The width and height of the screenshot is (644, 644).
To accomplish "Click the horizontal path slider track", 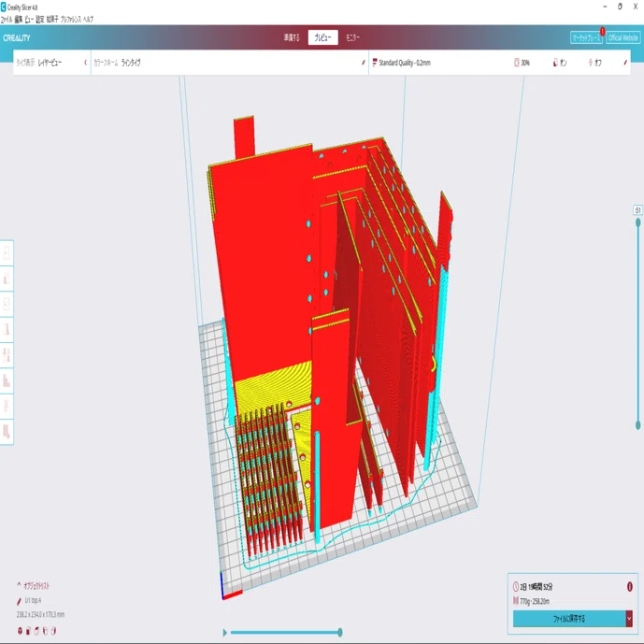I will pos(285,633).
